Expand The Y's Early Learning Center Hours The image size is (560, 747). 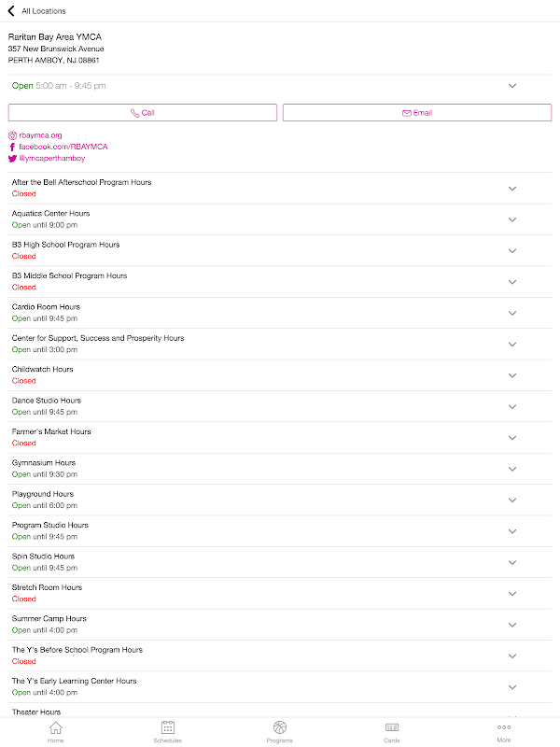pos(512,687)
